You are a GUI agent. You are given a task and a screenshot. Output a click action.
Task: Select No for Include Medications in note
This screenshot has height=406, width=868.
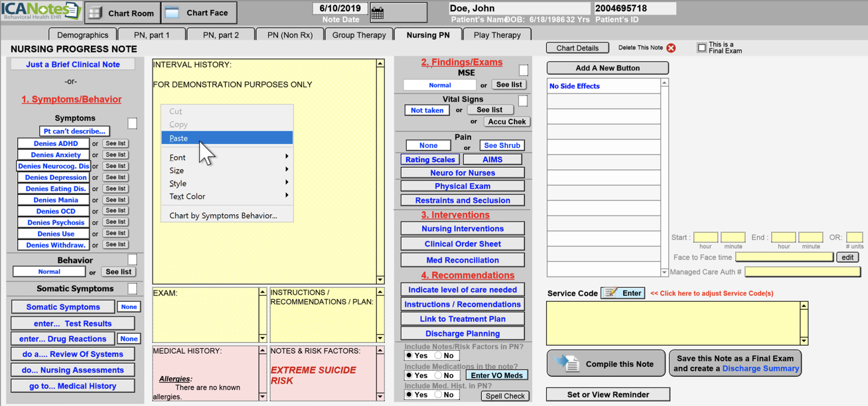pos(439,375)
